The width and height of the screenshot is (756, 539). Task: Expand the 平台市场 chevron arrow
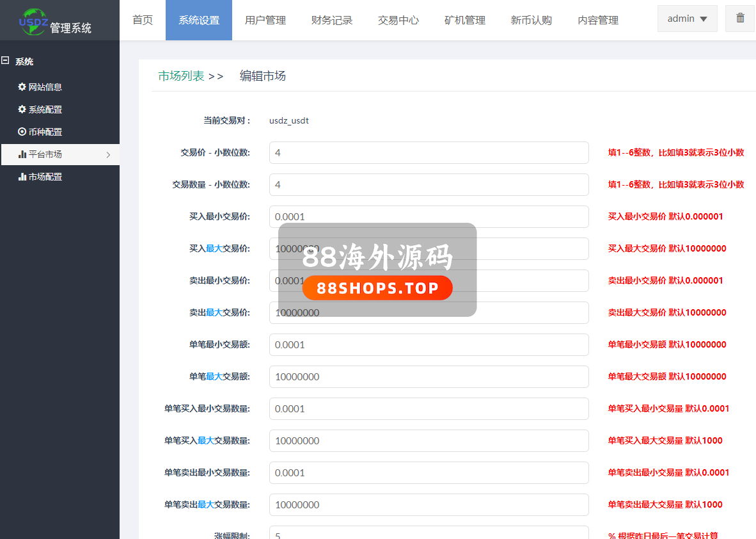(x=108, y=154)
